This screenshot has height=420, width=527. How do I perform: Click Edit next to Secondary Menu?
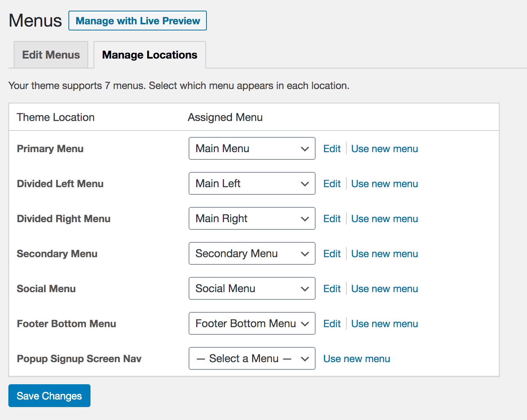(332, 254)
